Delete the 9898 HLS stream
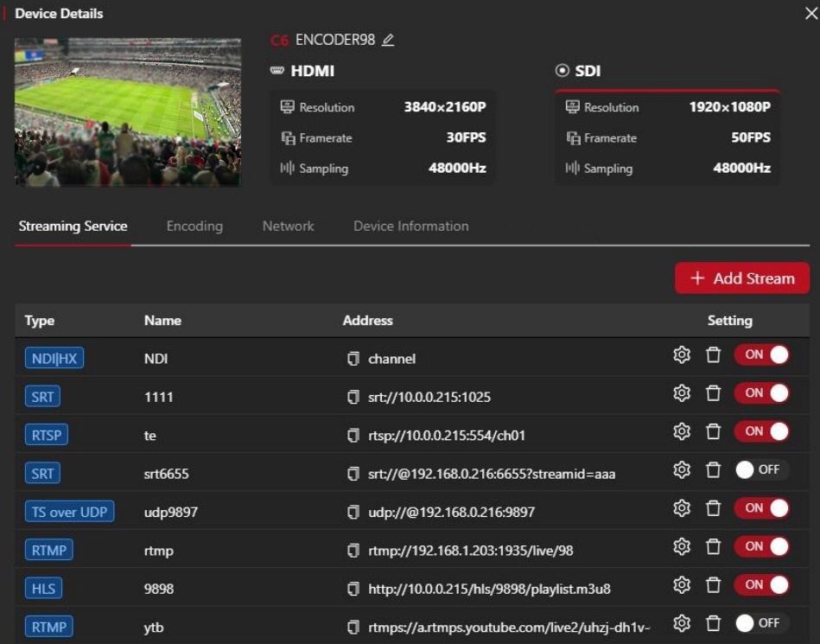 [712, 587]
